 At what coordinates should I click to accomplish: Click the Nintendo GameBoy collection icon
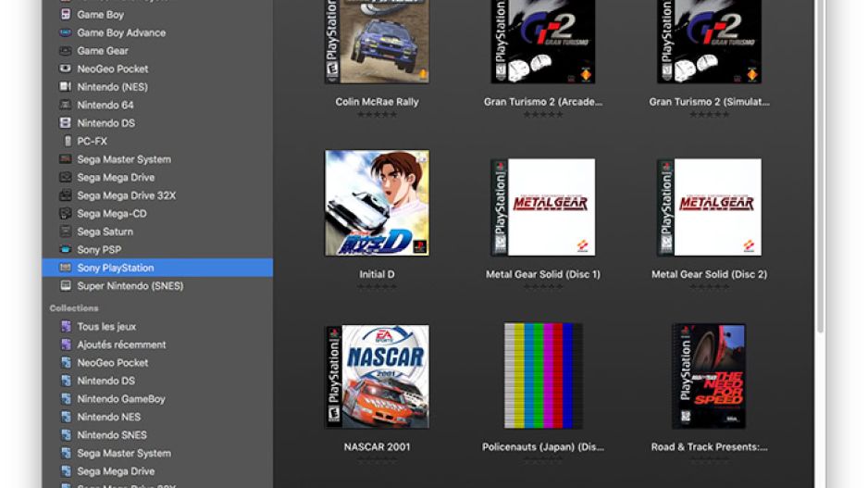tap(66, 399)
